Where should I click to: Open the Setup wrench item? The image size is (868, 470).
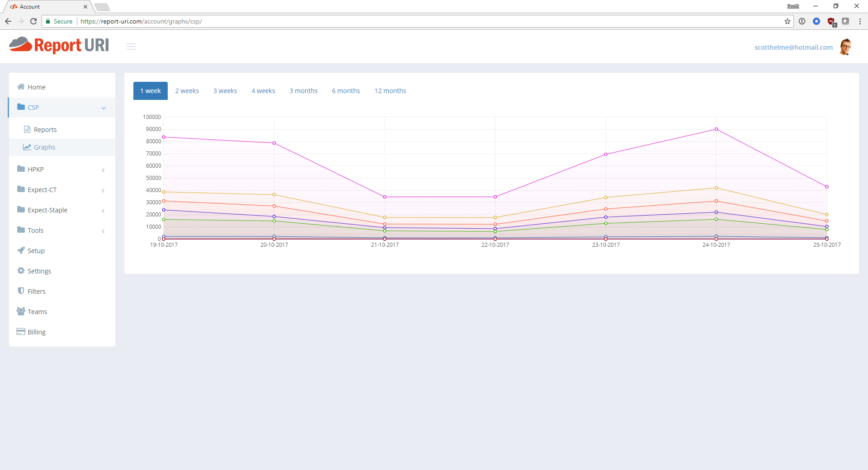[x=36, y=250]
